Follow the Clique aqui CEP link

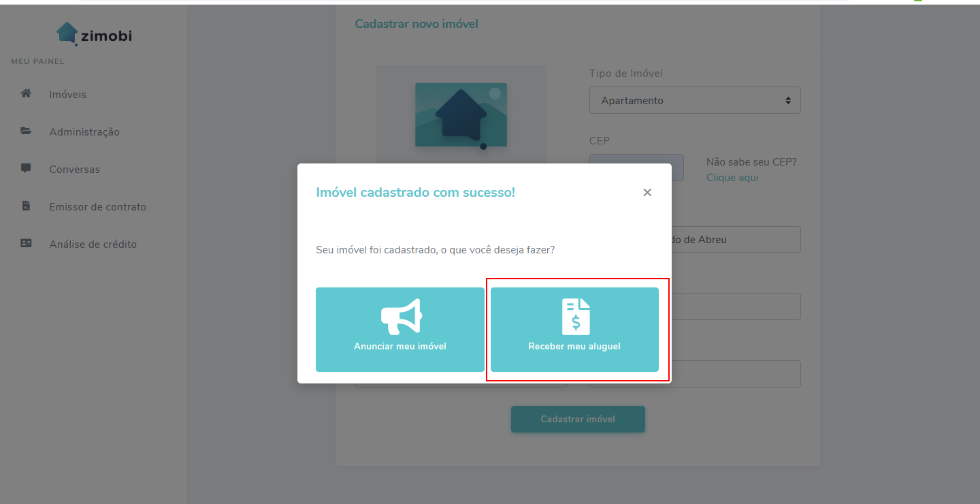click(732, 178)
